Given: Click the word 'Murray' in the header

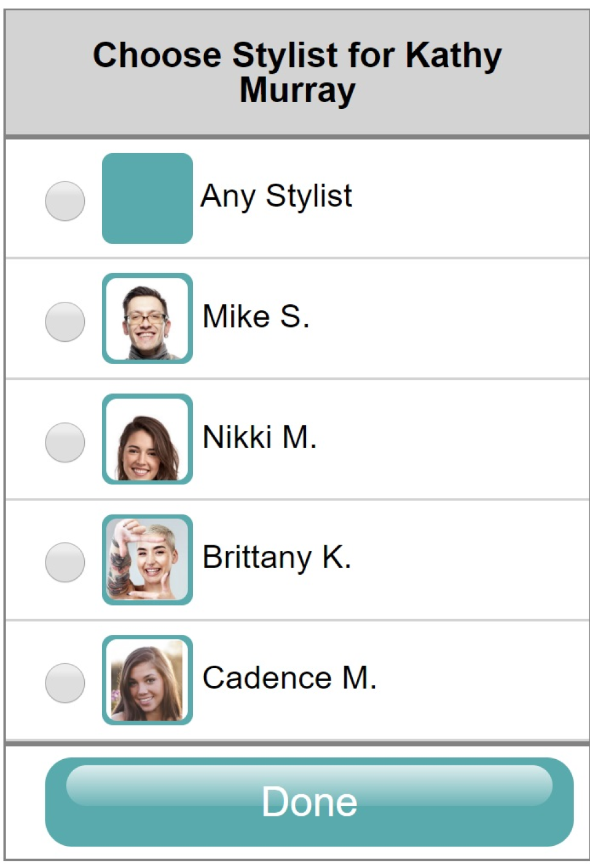Looking at the screenshot, I should pyautogui.click(x=297, y=90).
